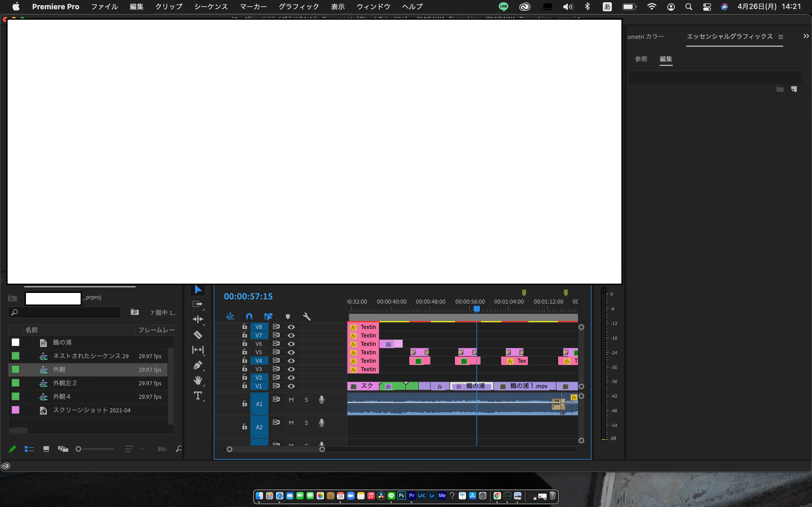
Task: Switch to 参照 tab
Action: [x=641, y=59]
